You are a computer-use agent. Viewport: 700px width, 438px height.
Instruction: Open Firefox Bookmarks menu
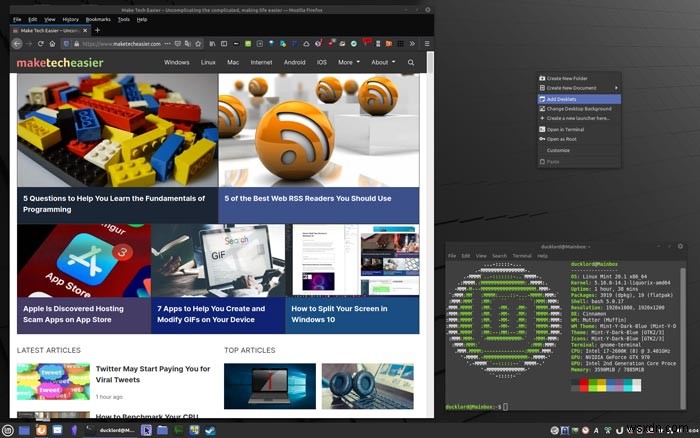98,20
